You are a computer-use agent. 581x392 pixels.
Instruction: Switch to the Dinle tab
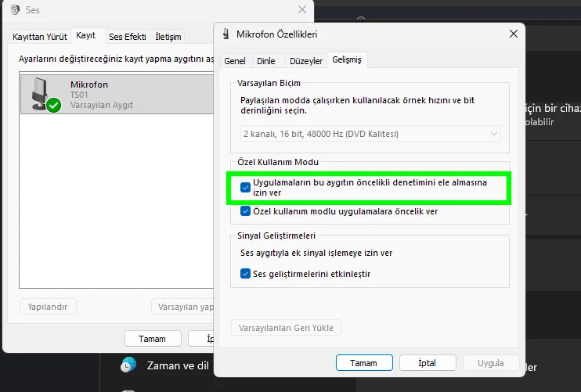tap(266, 61)
